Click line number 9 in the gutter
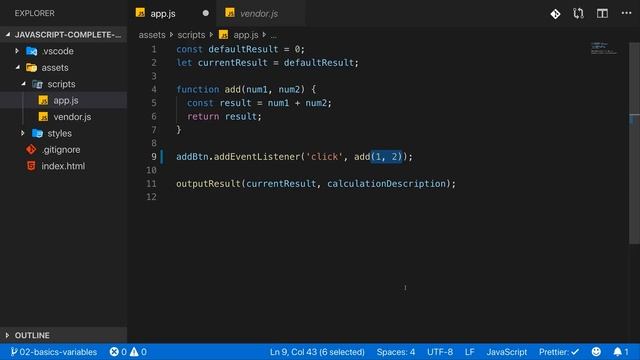This screenshot has width=640, height=360. (153, 157)
